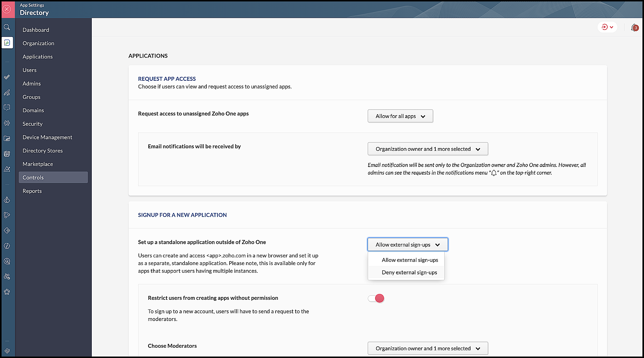Open the Security settings page
The image size is (644, 358).
click(33, 124)
